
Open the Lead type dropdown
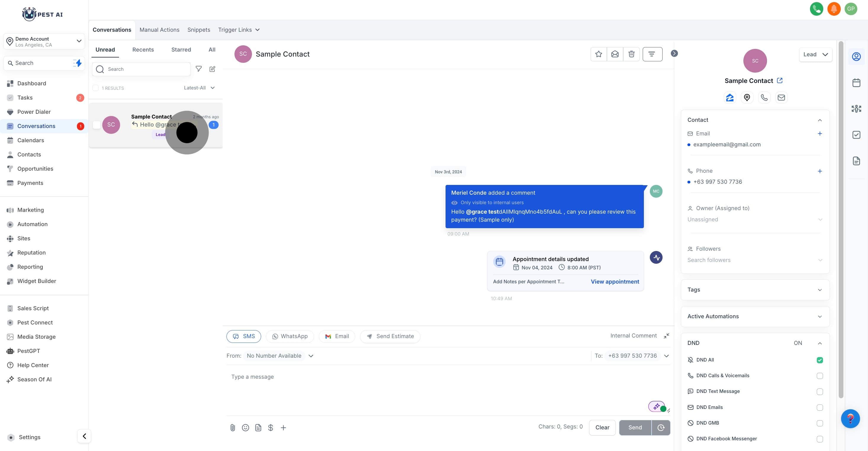(815, 55)
